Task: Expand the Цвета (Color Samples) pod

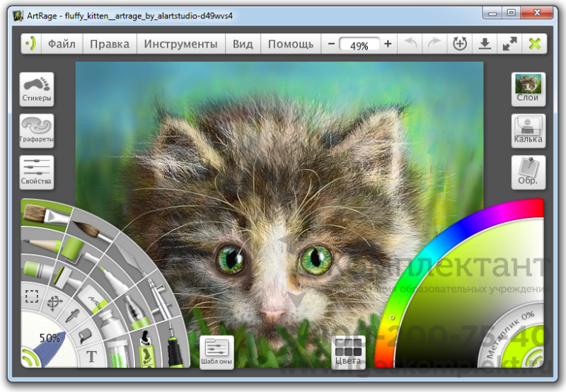Action: 349,352
